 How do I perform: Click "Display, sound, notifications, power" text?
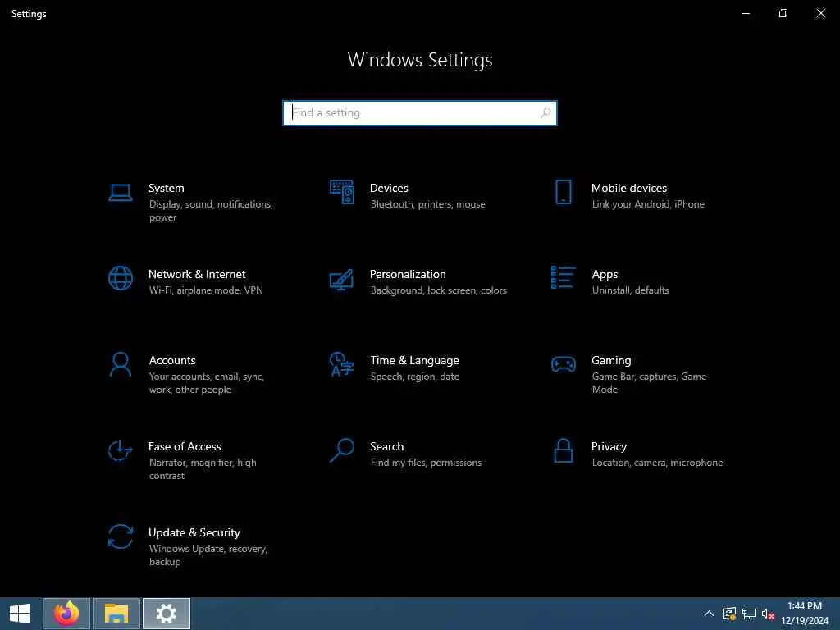point(211,211)
